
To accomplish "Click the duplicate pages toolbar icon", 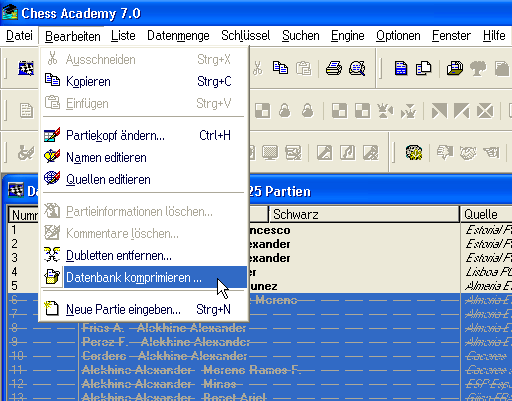I will pyautogui.click(x=424, y=68).
